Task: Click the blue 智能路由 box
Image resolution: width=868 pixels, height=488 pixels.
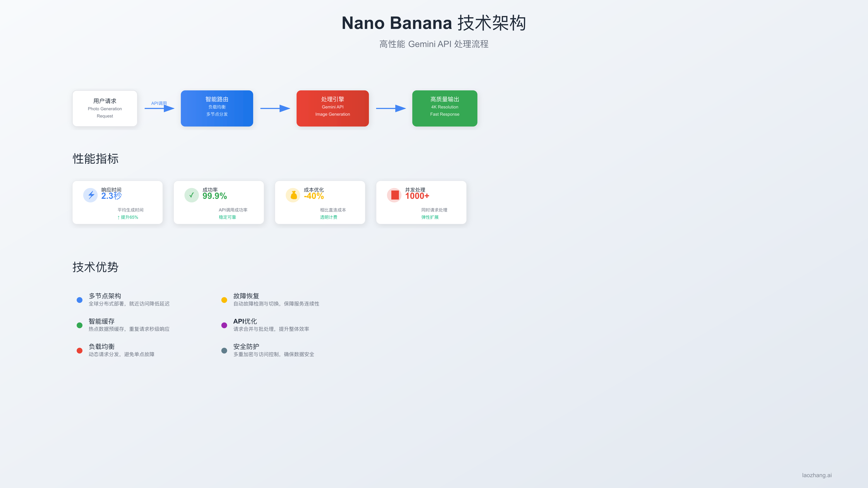Action: tap(217, 108)
